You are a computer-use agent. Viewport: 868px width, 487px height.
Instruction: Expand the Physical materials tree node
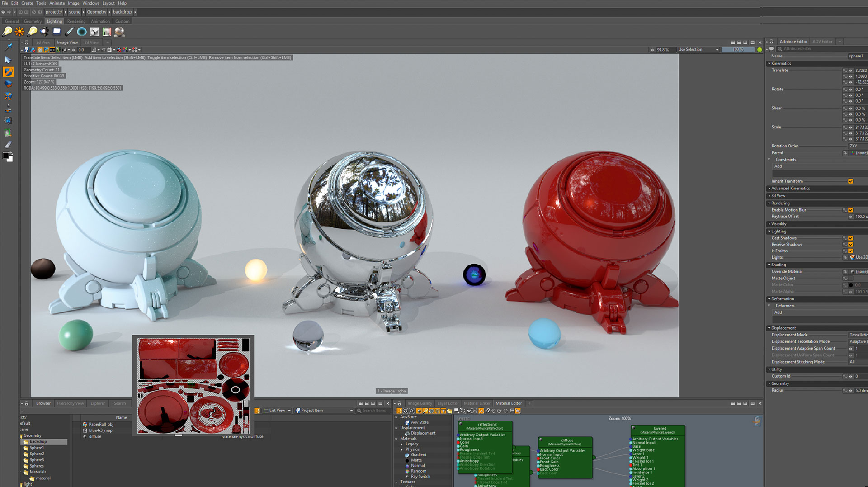pos(402,449)
